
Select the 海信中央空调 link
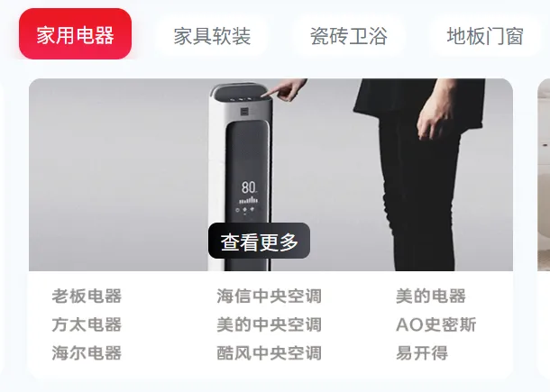point(269,296)
